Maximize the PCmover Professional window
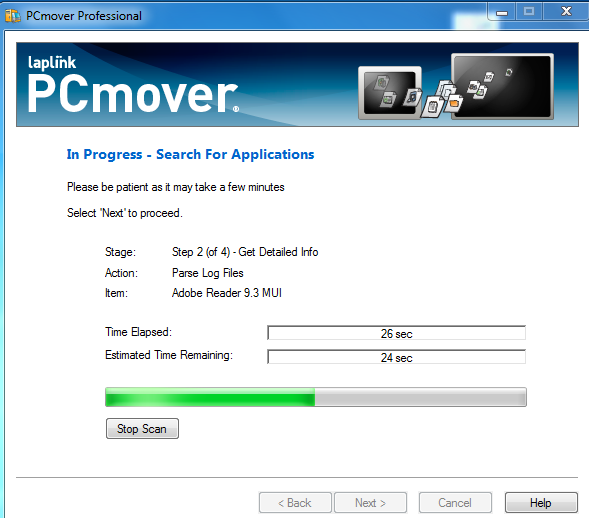This screenshot has height=518, width=589. pyautogui.click(x=529, y=12)
